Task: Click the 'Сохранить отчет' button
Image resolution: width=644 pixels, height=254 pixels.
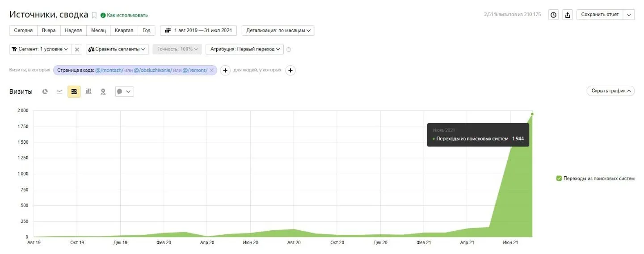Action: (x=600, y=15)
